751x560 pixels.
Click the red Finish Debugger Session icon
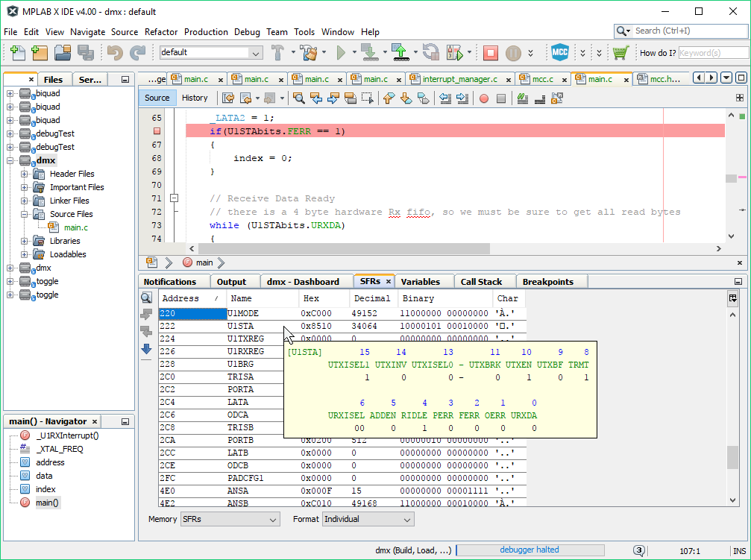[x=490, y=53]
